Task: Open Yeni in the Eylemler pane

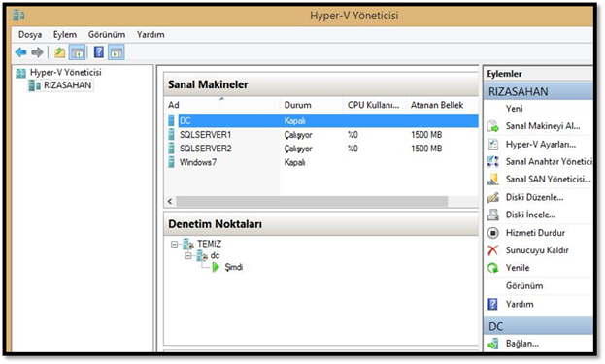Action: tap(515, 109)
